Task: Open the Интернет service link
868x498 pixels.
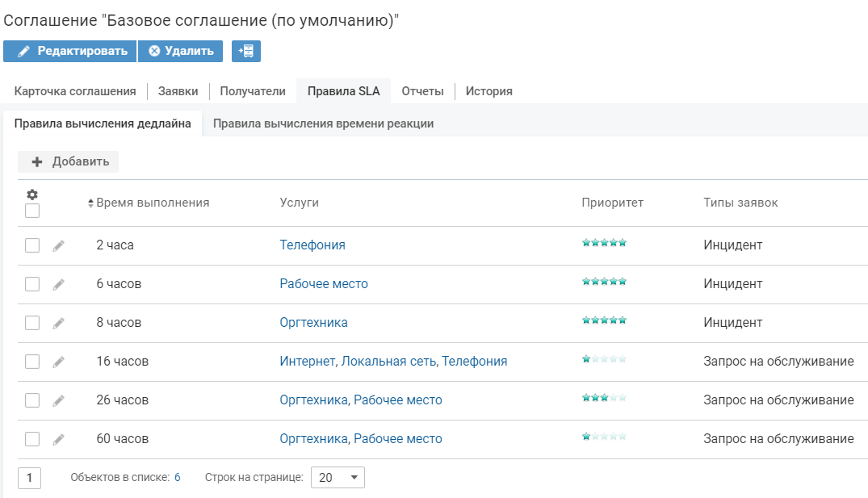Action: (308, 362)
